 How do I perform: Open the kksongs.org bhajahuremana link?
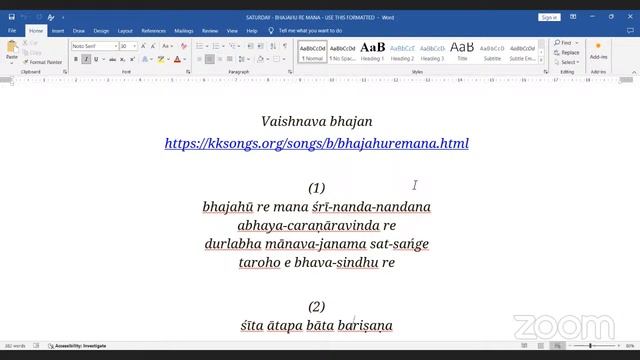pyautogui.click(x=317, y=143)
